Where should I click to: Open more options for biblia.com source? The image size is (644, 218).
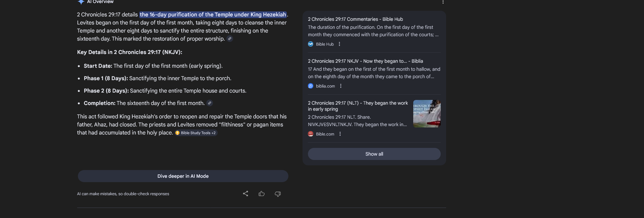pos(341,86)
